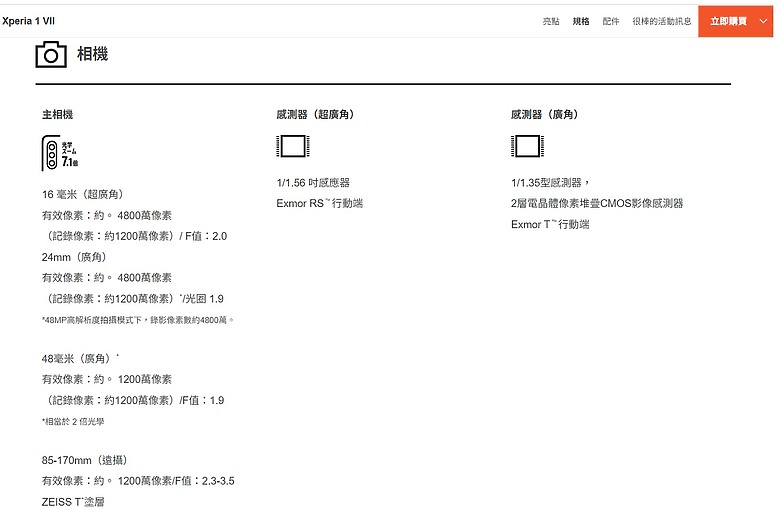The height and width of the screenshot is (509, 780).
Task: Click the 立即購買 buy button
Action: [x=728, y=21]
